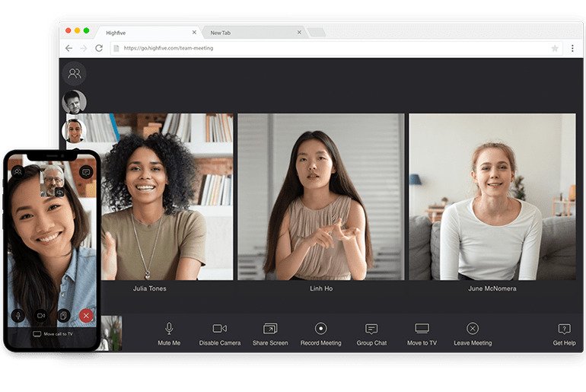Focus the go.highfive.com address bar
Screen dimensions: 586x392
336,48
